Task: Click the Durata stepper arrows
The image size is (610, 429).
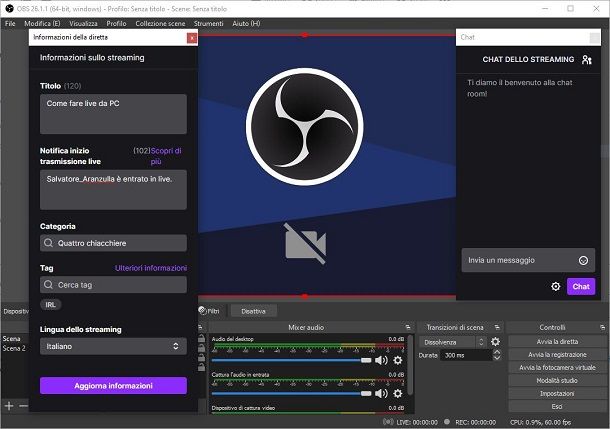Action: click(x=497, y=355)
